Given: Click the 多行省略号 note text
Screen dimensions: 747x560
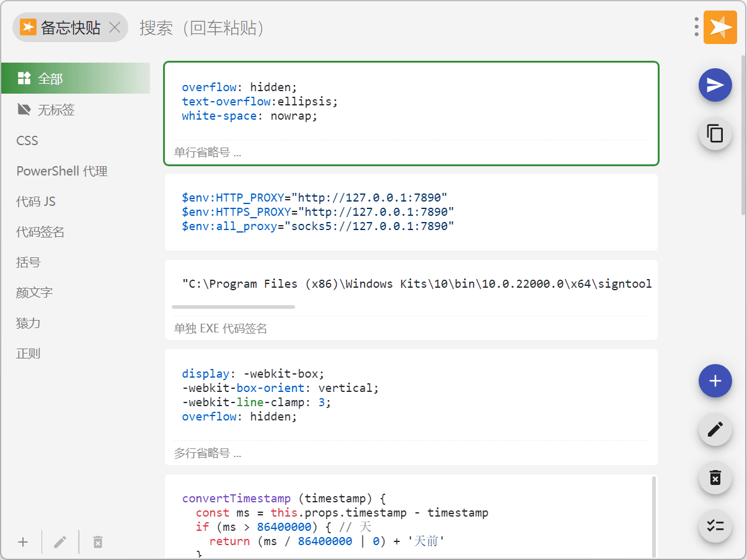Looking at the screenshot, I should click(208, 453).
